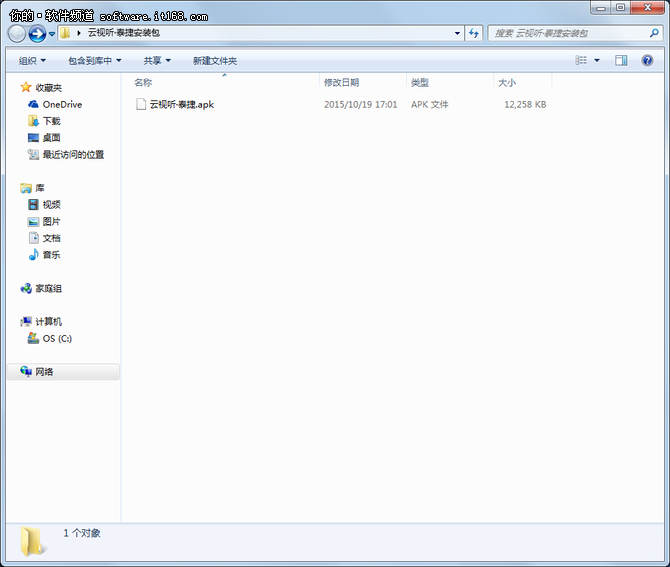Image resolution: width=670 pixels, height=567 pixels.
Task: Click the folder icon in details pane
Action: coord(31,541)
